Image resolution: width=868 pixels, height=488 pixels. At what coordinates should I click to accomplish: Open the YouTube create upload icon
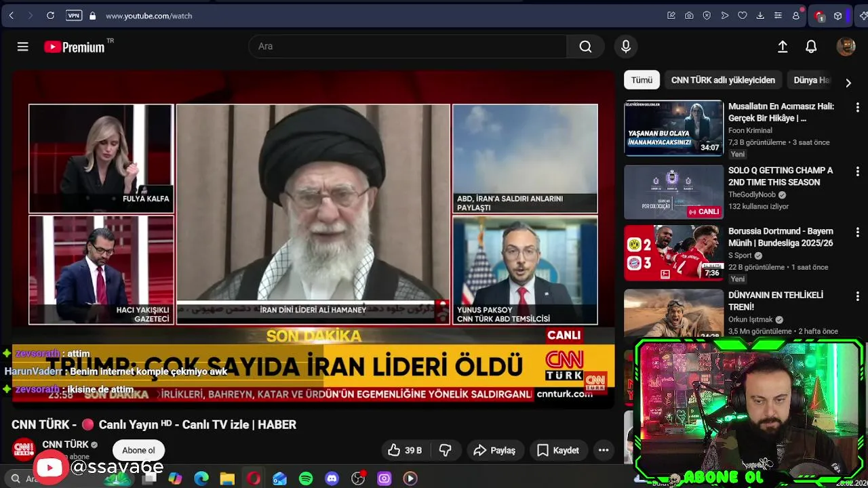tap(783, 46)
